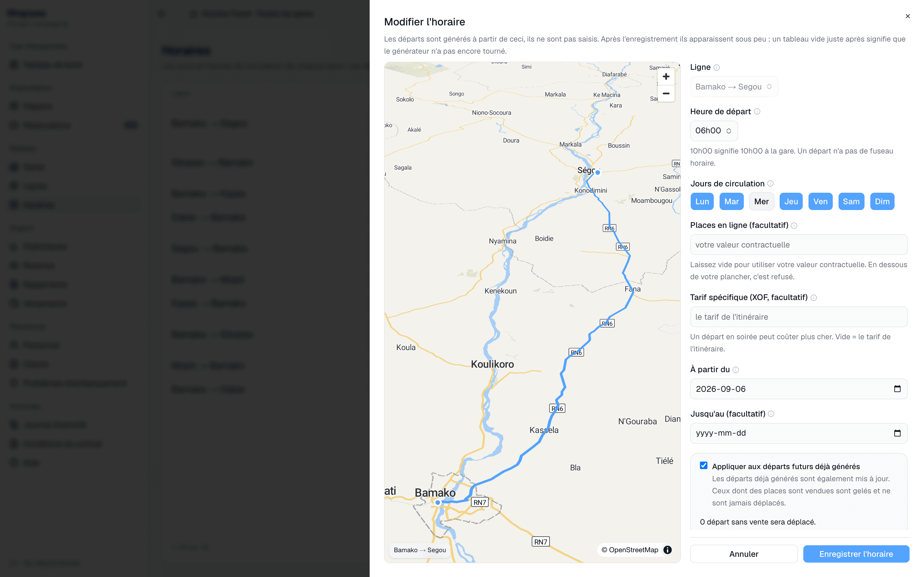The width and height of the screenshot is (924, 577).
Task: Focus the Tarif spécifique XOF input
Action: coord(799,317)
